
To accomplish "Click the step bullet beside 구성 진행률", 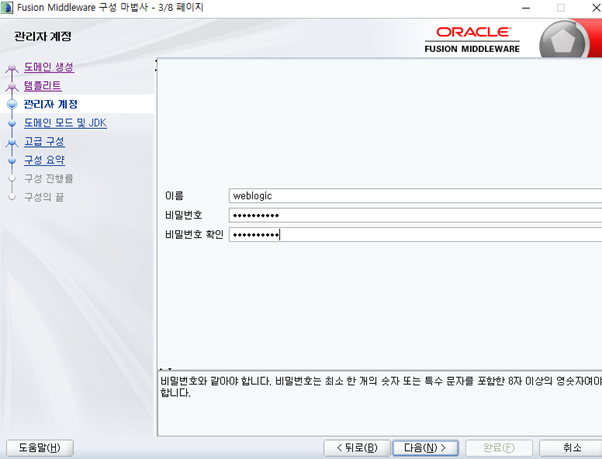I will pos(12,178).
